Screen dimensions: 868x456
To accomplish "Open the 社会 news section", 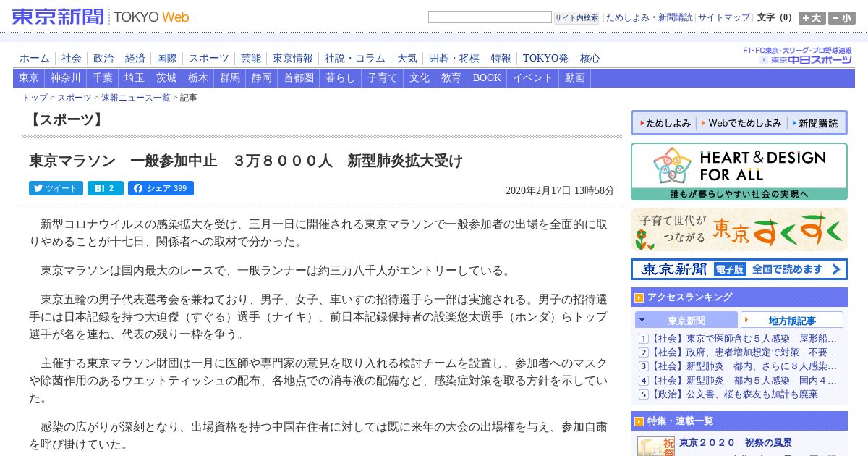I will point(72,59).
